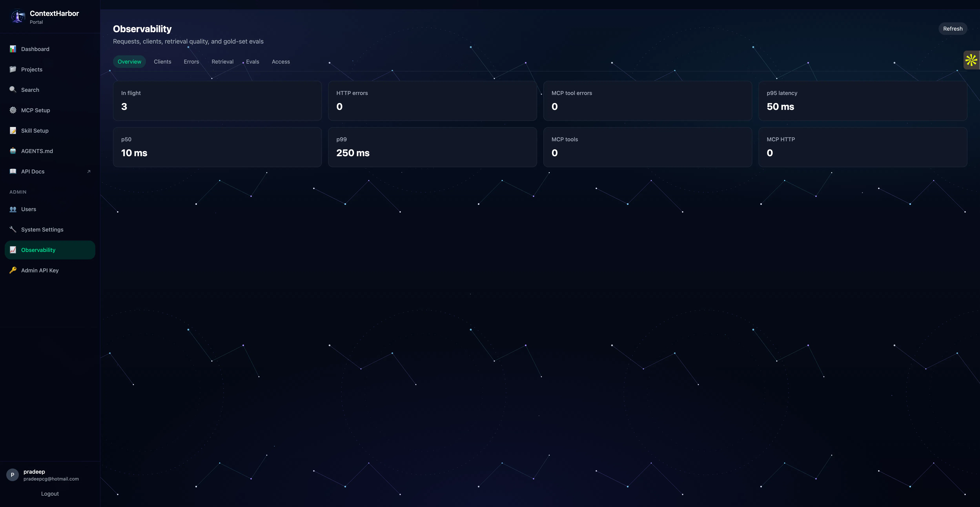Viewport: 980px width, 507px height.
Task: Click the p95 latency metric card
Action: [x=863, y=101]
